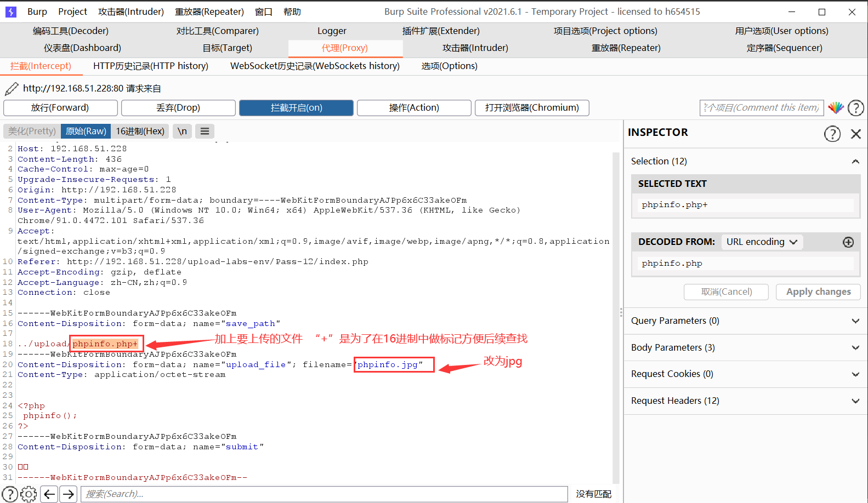Image resolution: width=868 pixels, height=503 pixels.
Task: Click the Cancel button in Inspector
Action: coord(727,292)
